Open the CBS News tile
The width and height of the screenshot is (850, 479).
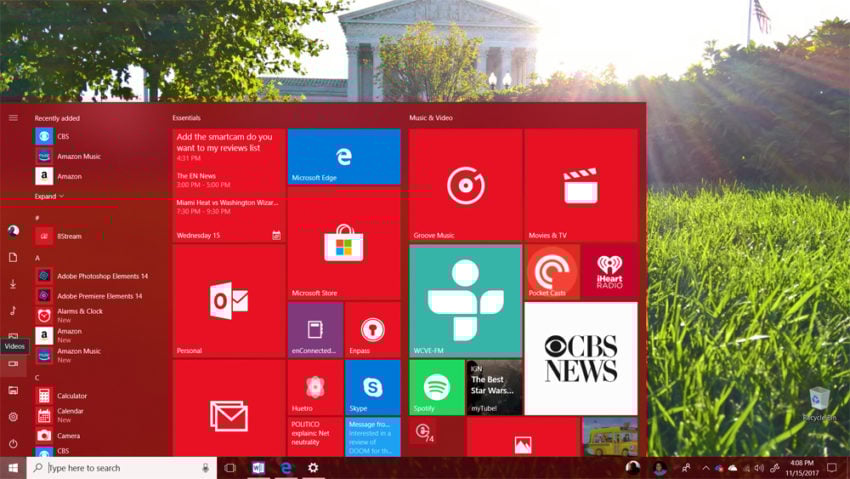point(581,358)
